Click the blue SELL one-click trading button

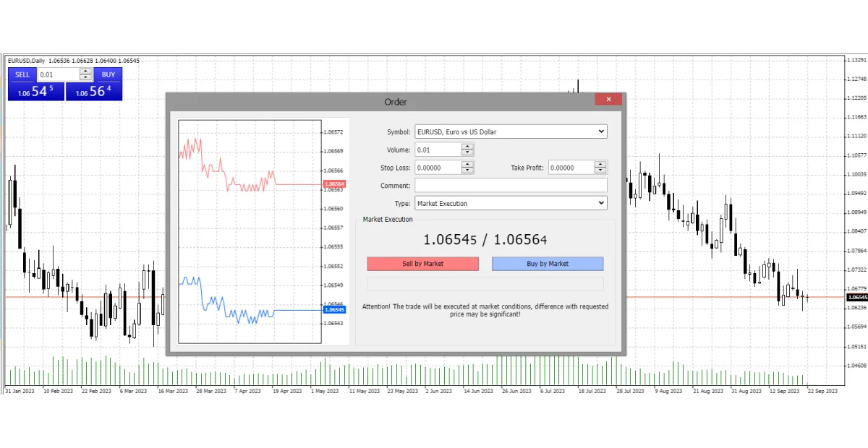pos(22,74)
